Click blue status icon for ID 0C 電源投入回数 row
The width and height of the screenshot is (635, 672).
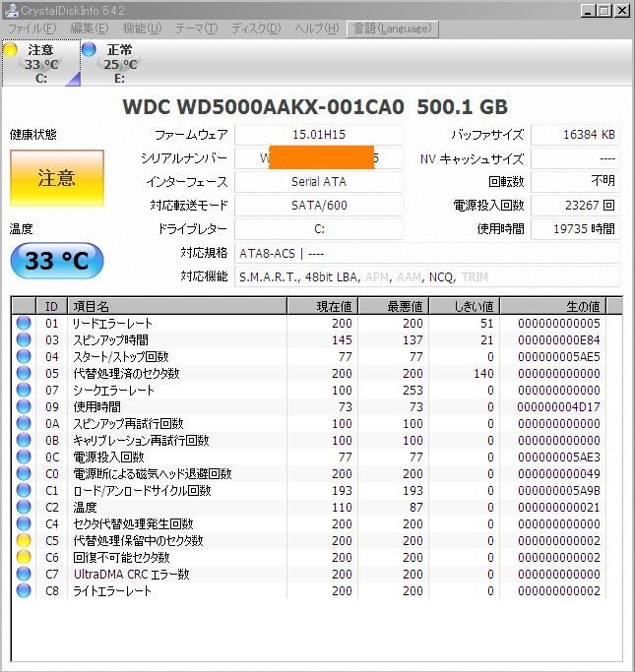point(24,457)
